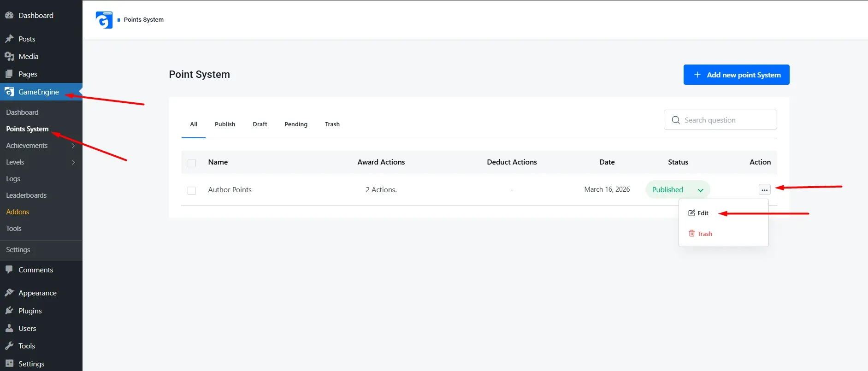This screenshot has height=371, width=868.
Task: Click the Pages icon in sidebar
Action: 9,74
